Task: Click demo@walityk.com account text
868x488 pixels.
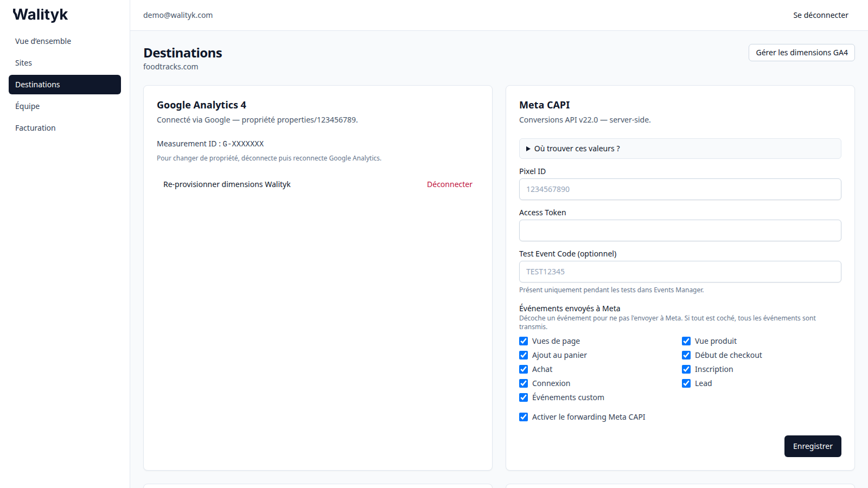Action: (x=178, y=15)
